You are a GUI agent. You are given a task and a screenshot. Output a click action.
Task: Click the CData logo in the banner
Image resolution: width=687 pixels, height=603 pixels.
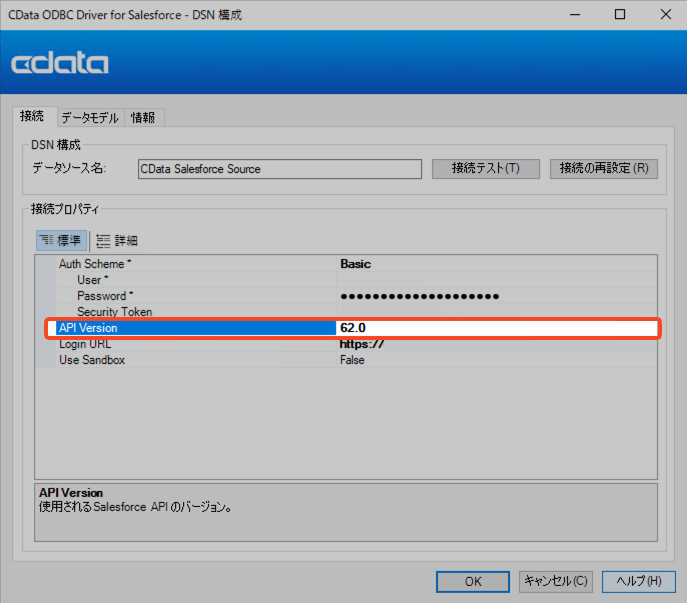tap(60, 64)
